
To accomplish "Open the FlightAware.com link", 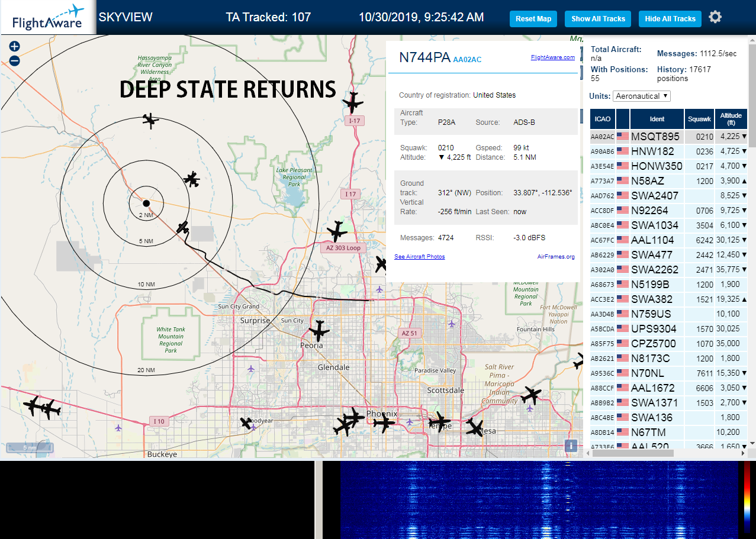I will [553, 57].
